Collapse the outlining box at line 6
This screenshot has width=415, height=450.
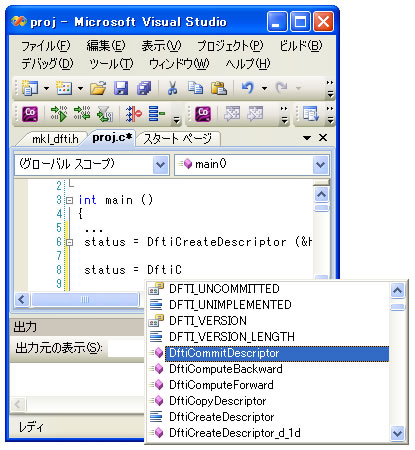[x=69, y=242]
